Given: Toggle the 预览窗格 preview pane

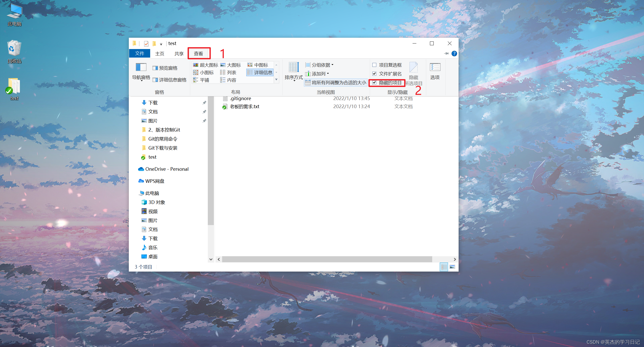Looking at the screenshot, I should 165,68.
